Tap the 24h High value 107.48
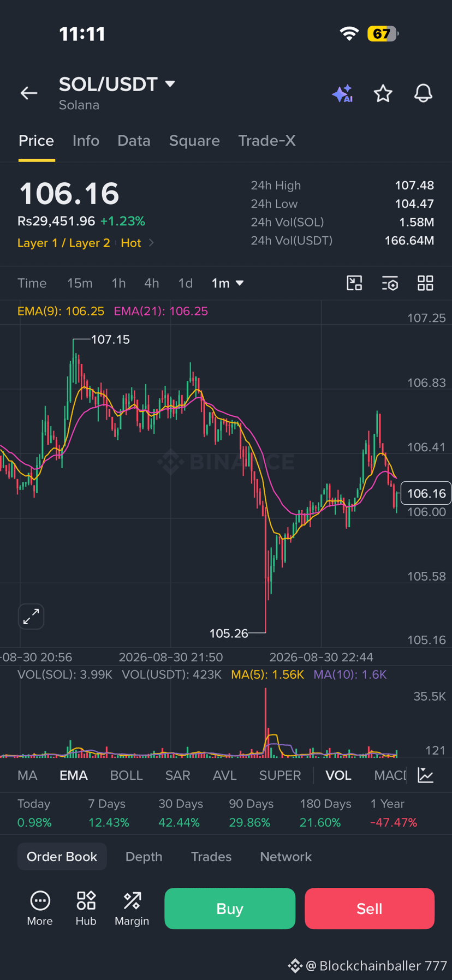Viewport: 452px width, 980px height. pos(414,186)
